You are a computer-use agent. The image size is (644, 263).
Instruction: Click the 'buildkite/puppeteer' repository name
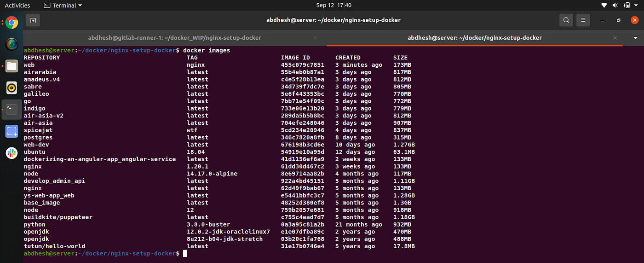[58, 217]
